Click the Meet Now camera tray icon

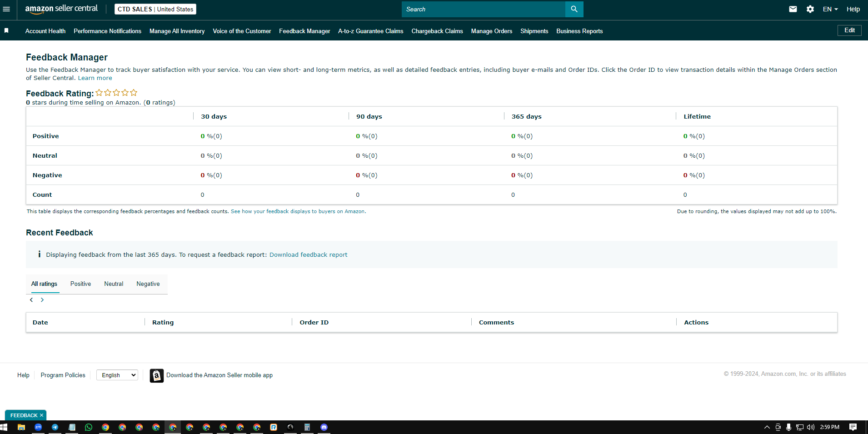[x=778, y=427]
